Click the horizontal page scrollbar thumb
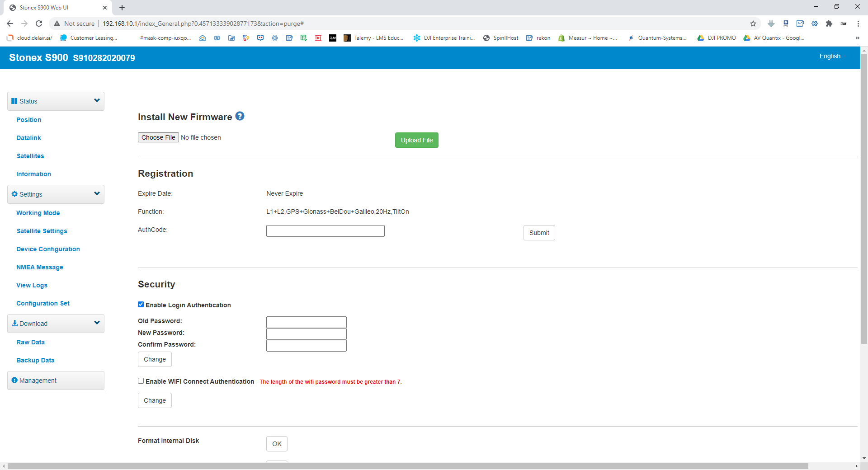 pos(408,466)
